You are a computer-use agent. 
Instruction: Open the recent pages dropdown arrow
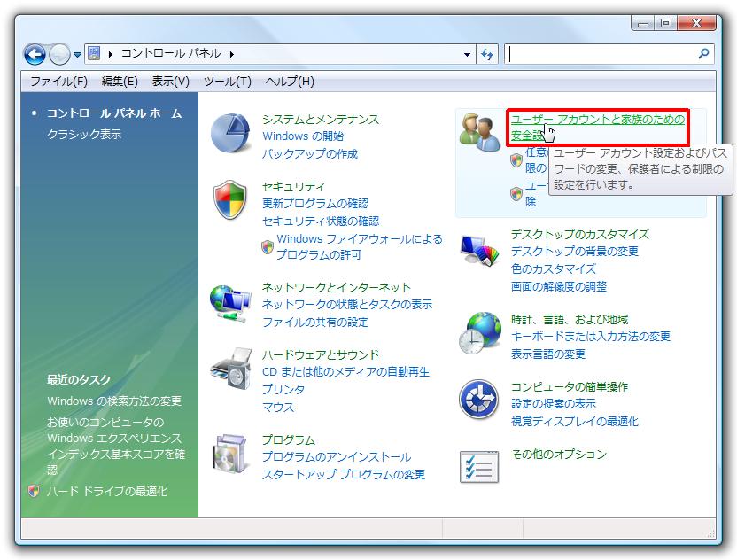pos(78,54)
